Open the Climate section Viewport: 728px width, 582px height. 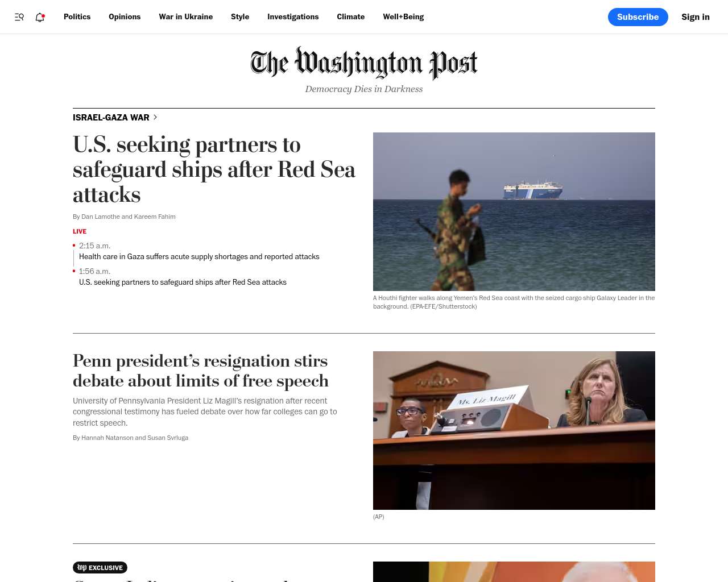350,17
